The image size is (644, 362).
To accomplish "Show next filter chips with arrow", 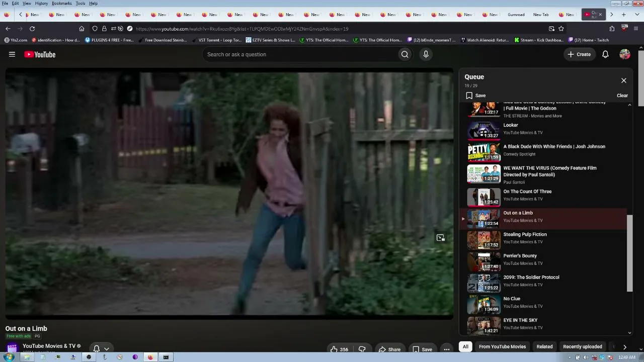I will coord(625,347).
